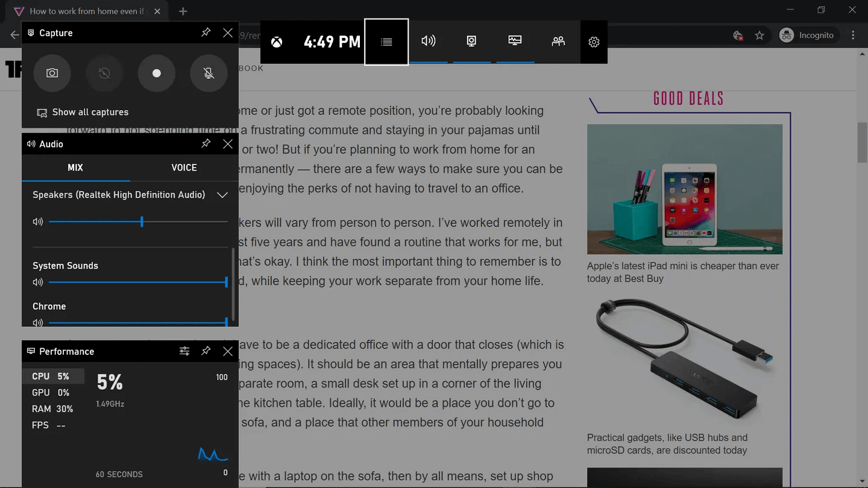Pin the Capture widget
This screenshot has height=488, width=868.
pos(206,33)
